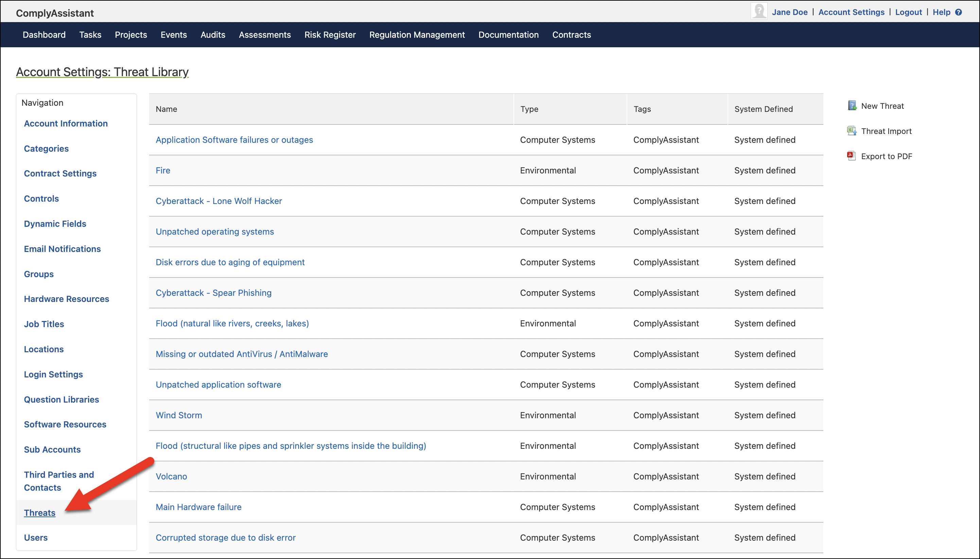
Task: Open Login Settings in the sidebar
Action: tap(53, 374)
